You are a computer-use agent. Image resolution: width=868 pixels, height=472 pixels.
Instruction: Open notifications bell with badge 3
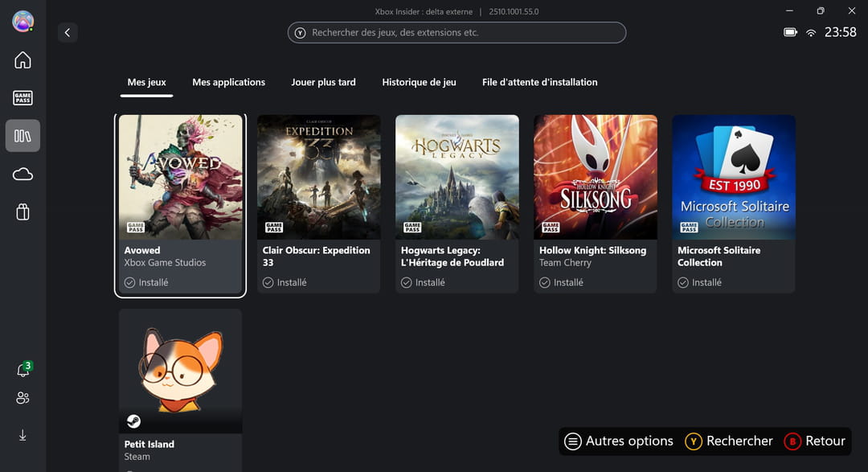[23, 370]
